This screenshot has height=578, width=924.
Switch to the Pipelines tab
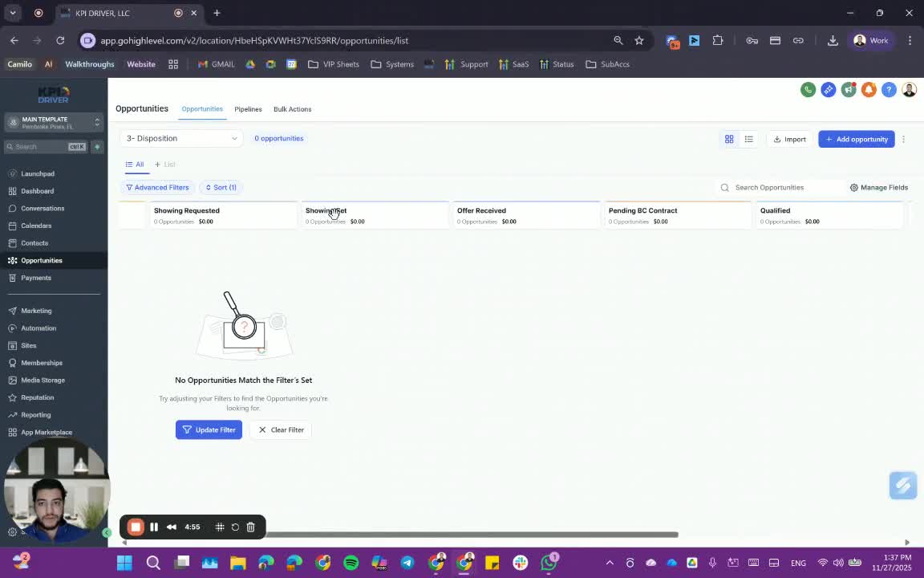248,109
